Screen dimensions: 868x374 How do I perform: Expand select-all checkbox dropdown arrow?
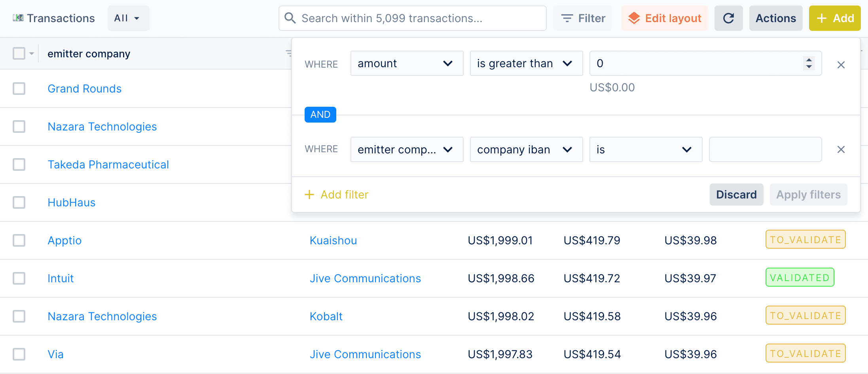32,53
